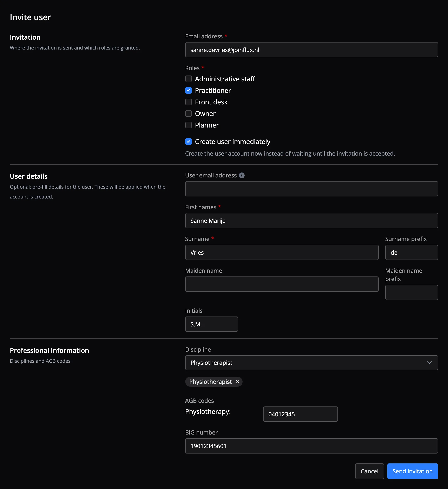Click the empty User email address field
Image resolution: width=448 pixels, height=489 pixels.
click(311, 189)
